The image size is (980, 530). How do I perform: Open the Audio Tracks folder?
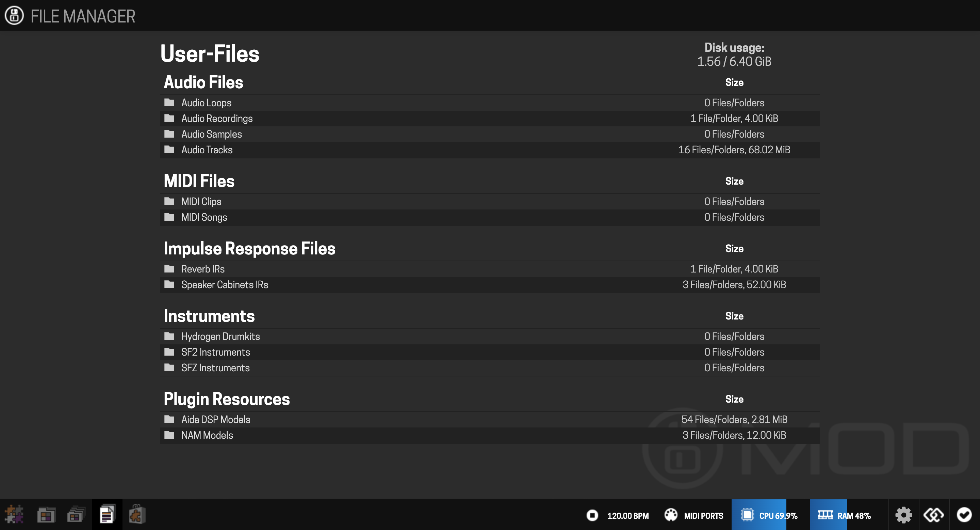tap(207, 150)
